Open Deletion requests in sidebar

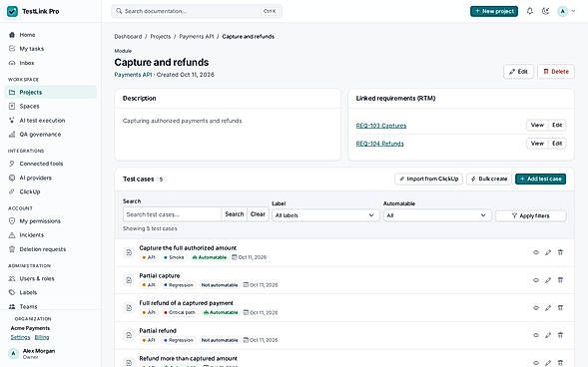pyautogui.click(x=50, y=249)
